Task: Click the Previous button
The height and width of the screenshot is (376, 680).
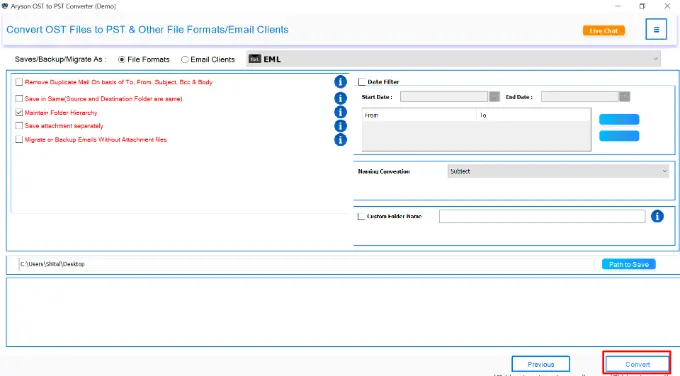Action: click(541, 364)
